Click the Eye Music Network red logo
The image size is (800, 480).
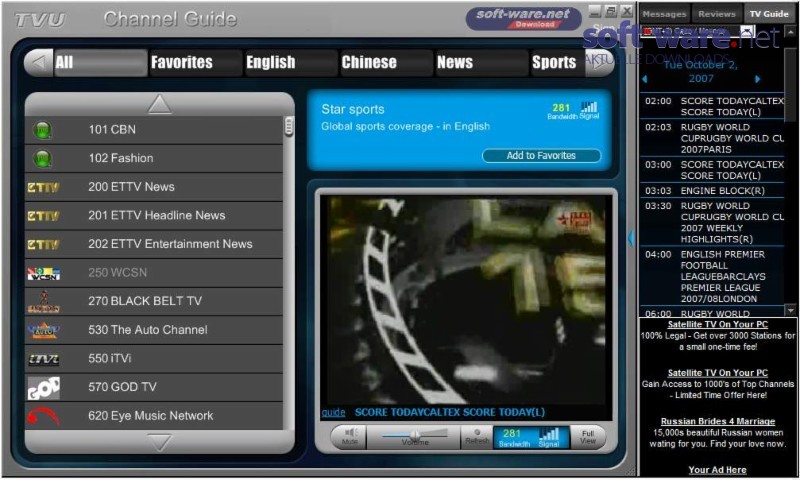43,416
